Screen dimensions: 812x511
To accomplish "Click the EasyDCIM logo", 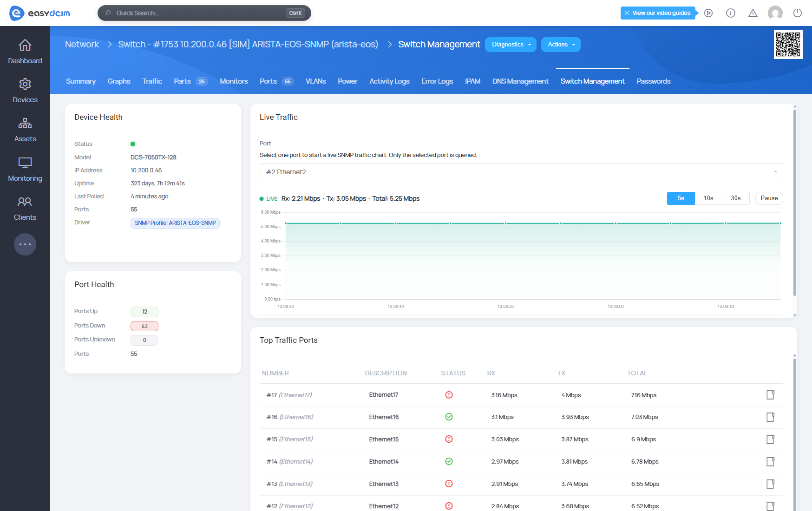I will [39, 13].
